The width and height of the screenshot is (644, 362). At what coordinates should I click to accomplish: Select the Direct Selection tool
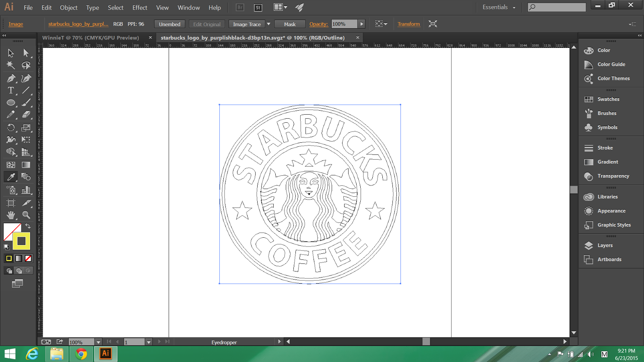pyautogui.click(x=26, y=53)
